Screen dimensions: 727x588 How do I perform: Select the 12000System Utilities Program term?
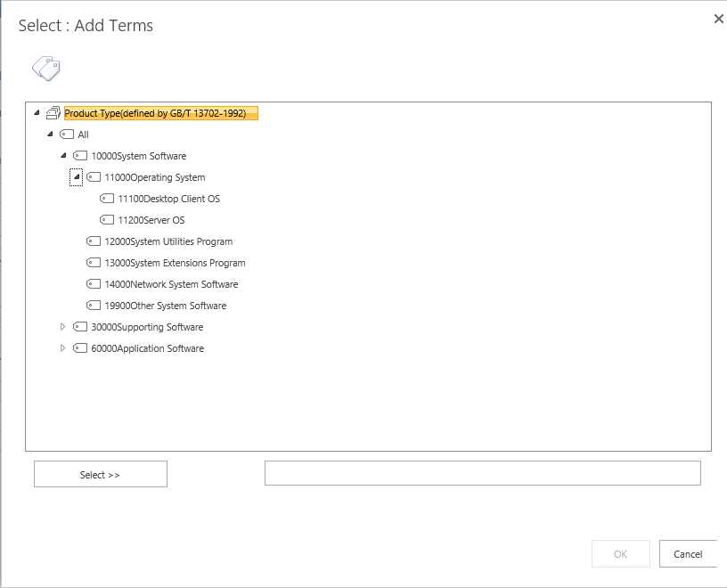(x=168, y=241)
